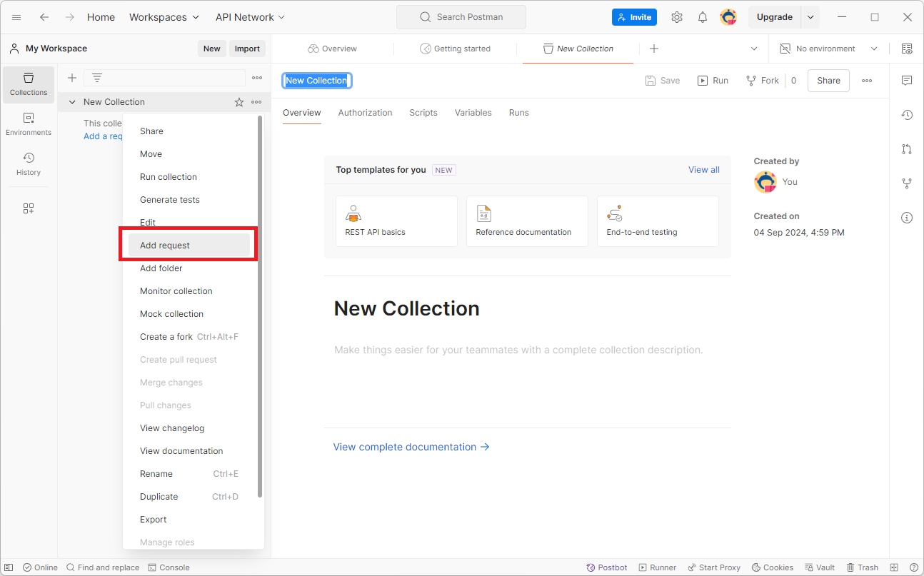Open Environments in the sidebar
This screenshot has height=576, width=924.
coord(29,124)
